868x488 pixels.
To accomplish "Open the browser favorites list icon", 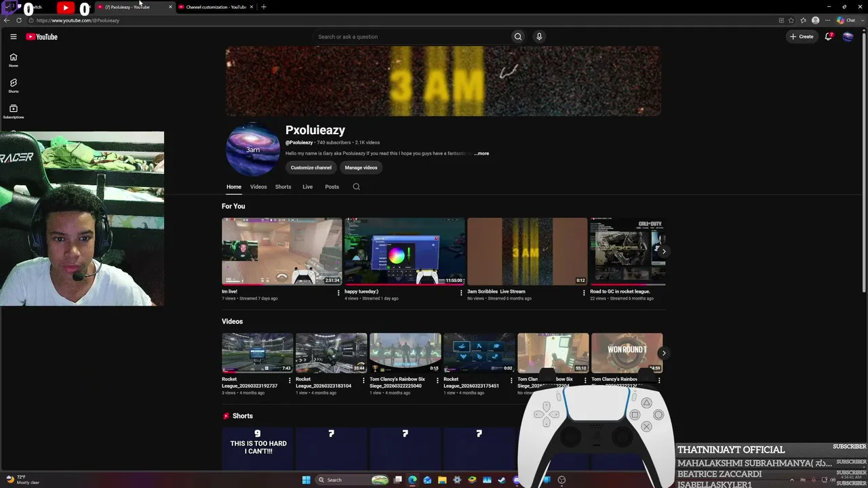I will (803, 20).
